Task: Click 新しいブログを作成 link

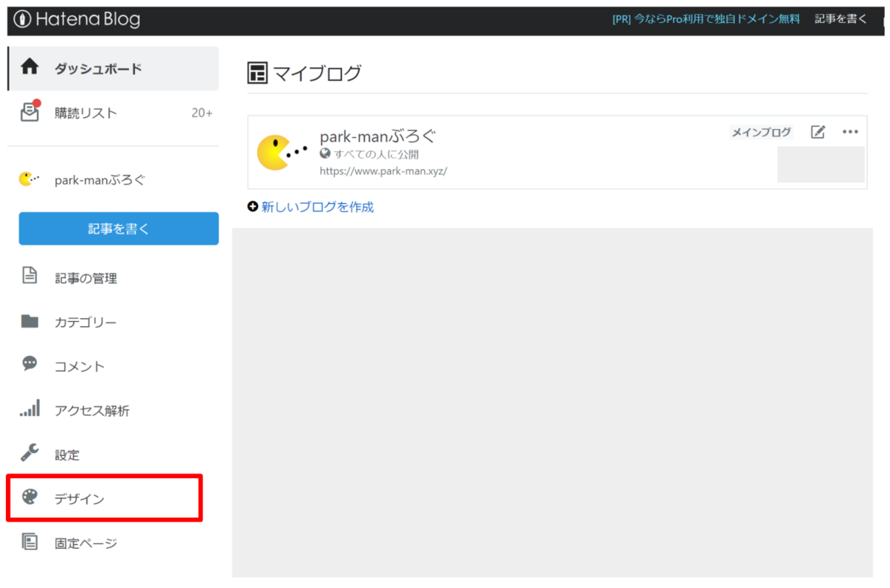Action: [x=317, y=207]
